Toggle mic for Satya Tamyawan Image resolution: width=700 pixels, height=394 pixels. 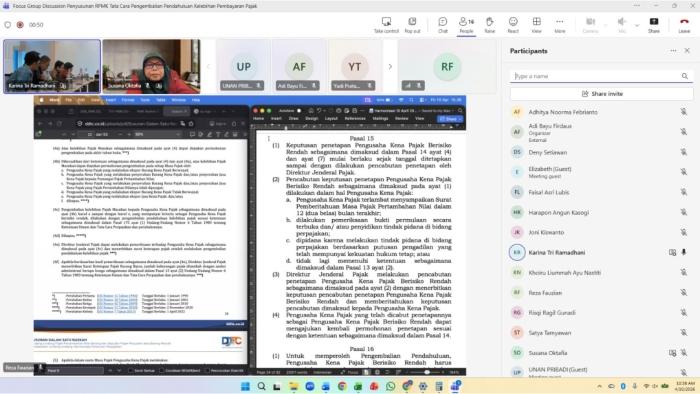click(x=683, y=333)
